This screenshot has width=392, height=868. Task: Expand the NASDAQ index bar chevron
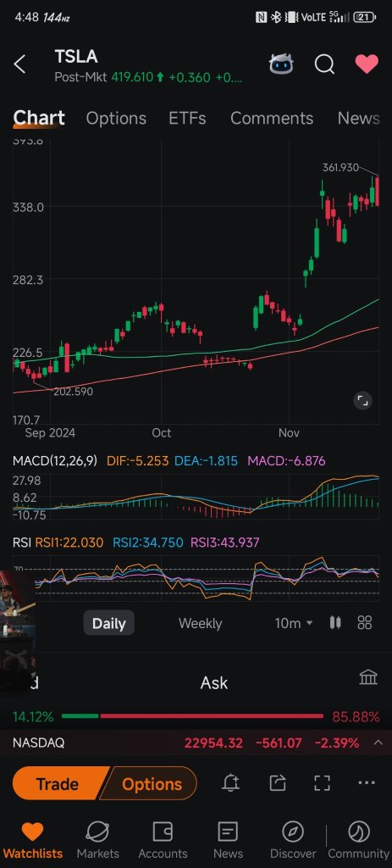(x=378, y=743)
